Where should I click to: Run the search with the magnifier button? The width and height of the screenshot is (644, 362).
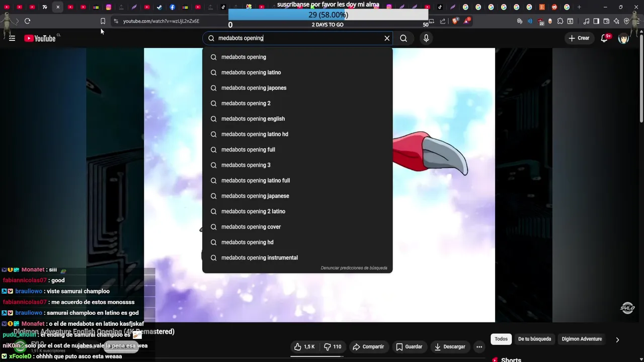(x=404, y=38)
